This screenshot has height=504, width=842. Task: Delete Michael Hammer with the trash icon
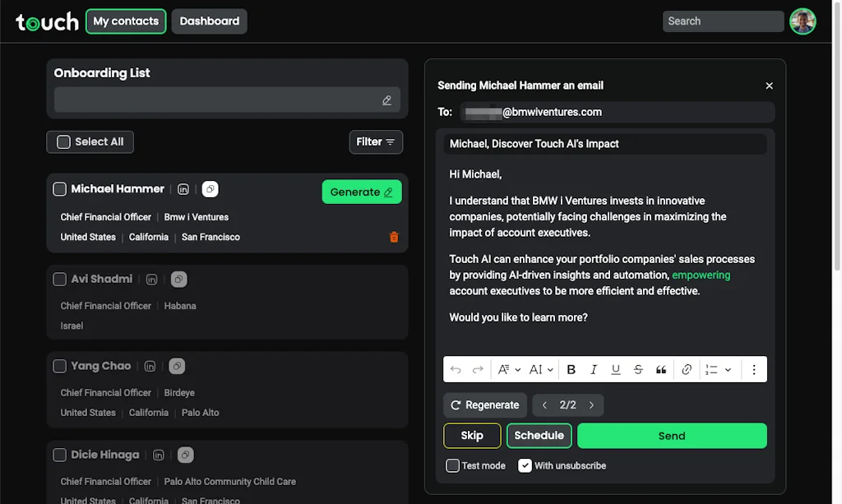394,237
